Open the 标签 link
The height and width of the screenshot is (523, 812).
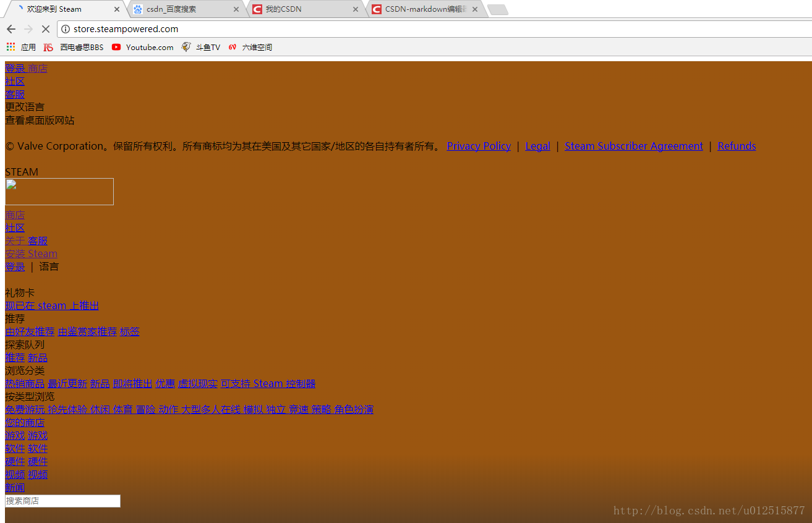(130, 331)
